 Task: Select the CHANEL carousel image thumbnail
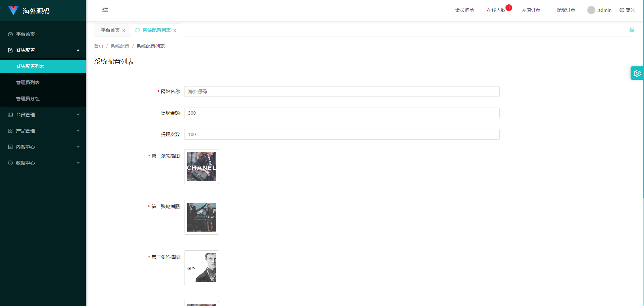201,167
